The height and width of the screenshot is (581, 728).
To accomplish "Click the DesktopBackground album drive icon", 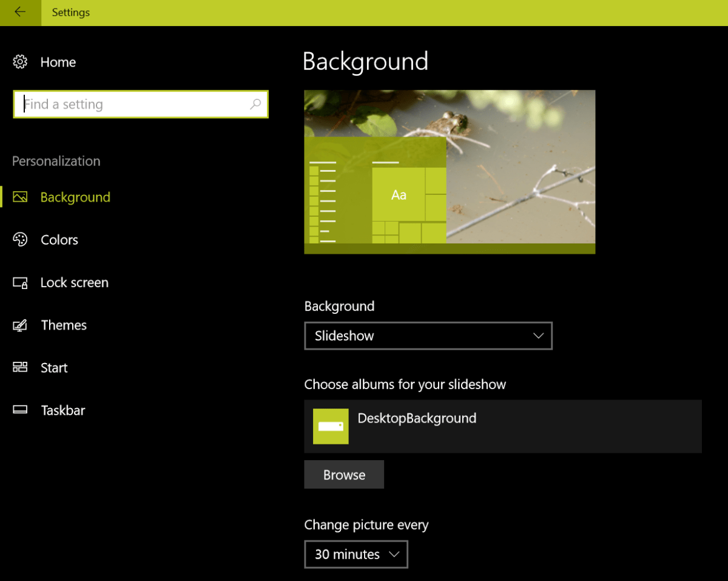I will tap(331, 426).
